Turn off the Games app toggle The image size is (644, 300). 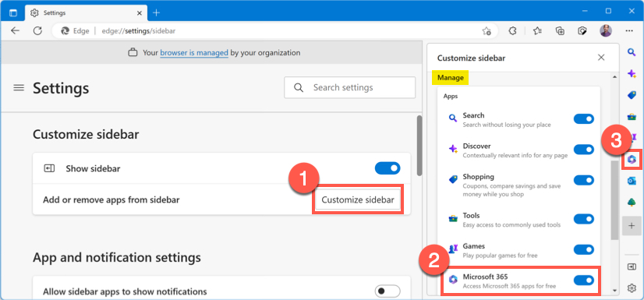coord(584,249)
